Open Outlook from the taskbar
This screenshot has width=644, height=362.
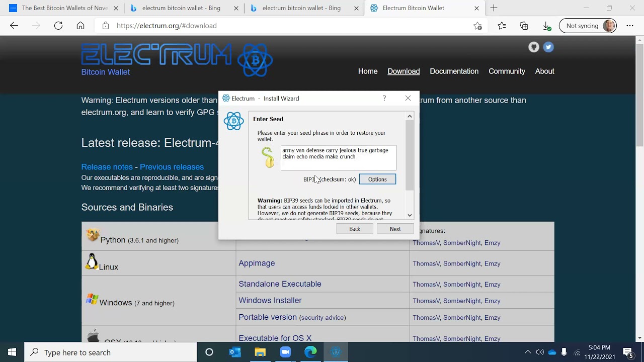click(x=235, y=352)
